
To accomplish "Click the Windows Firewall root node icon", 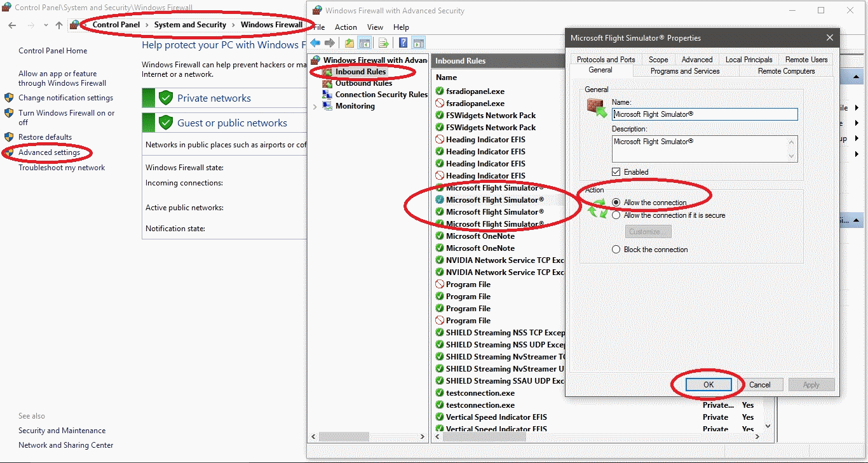I will [316, 60].
